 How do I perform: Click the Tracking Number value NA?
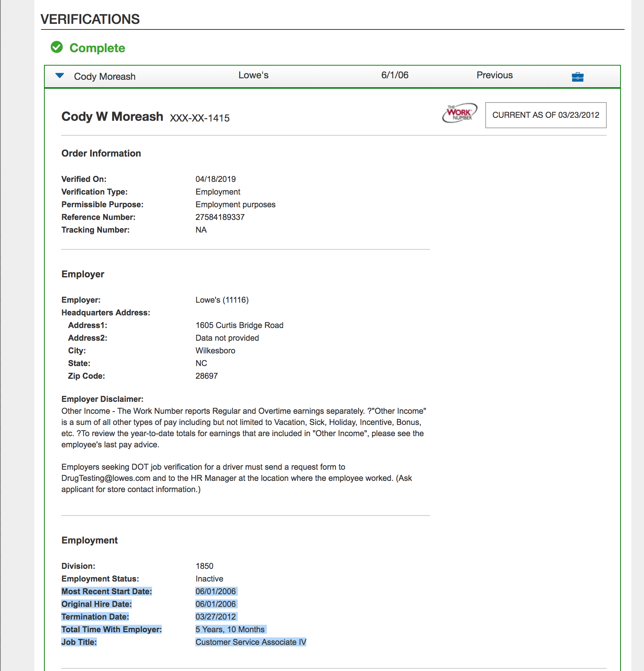pyautogui.click(x=201, y=230)
